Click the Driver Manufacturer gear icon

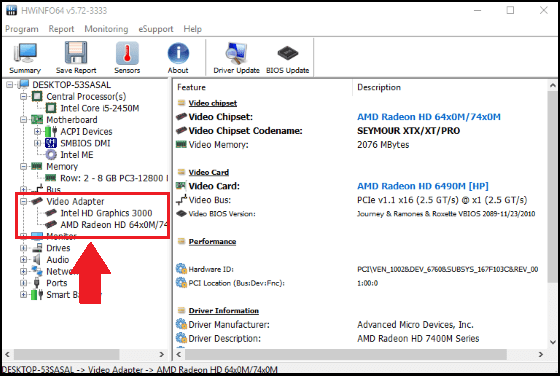point(181,324)
